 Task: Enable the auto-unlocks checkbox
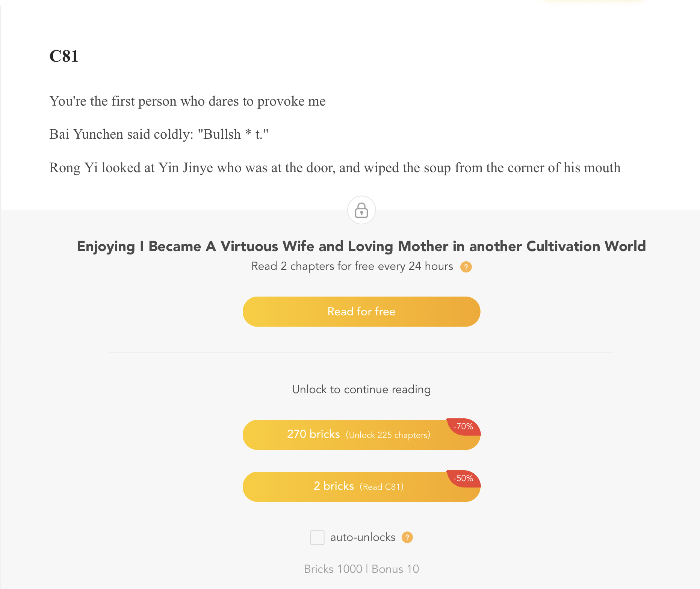tap(317, 538)
